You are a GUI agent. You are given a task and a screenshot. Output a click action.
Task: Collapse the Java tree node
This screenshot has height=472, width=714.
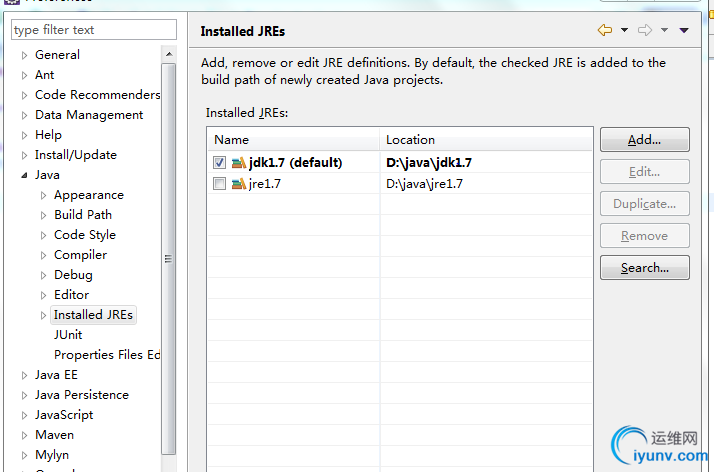[x=24, y=175]
